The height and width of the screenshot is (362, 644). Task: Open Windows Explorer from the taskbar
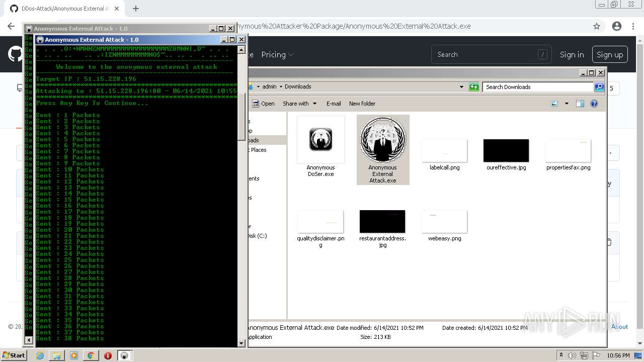[x=57, y=355]
